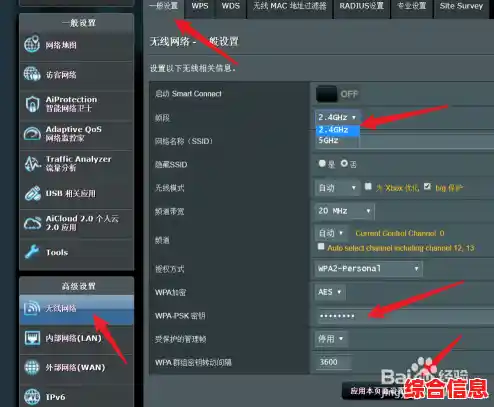This screenshot has height=407, width=494.
Task: Open the WPA加密 AES dropdown
Action: point(330,292)
